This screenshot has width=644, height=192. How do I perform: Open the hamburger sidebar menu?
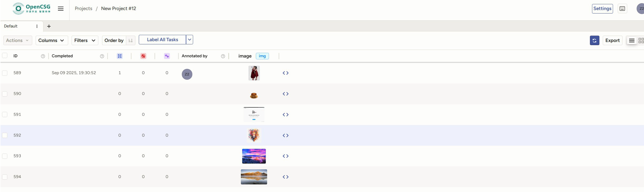pos(61,9)
